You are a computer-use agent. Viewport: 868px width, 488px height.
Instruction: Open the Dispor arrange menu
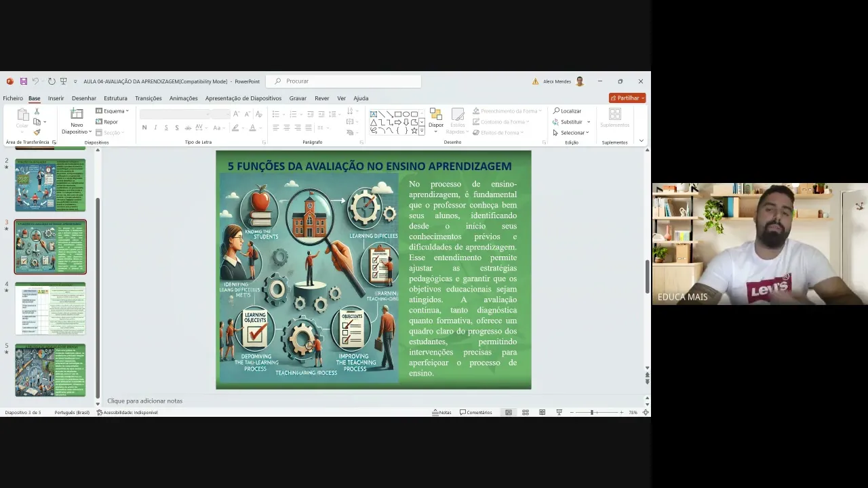coord(436,119)
